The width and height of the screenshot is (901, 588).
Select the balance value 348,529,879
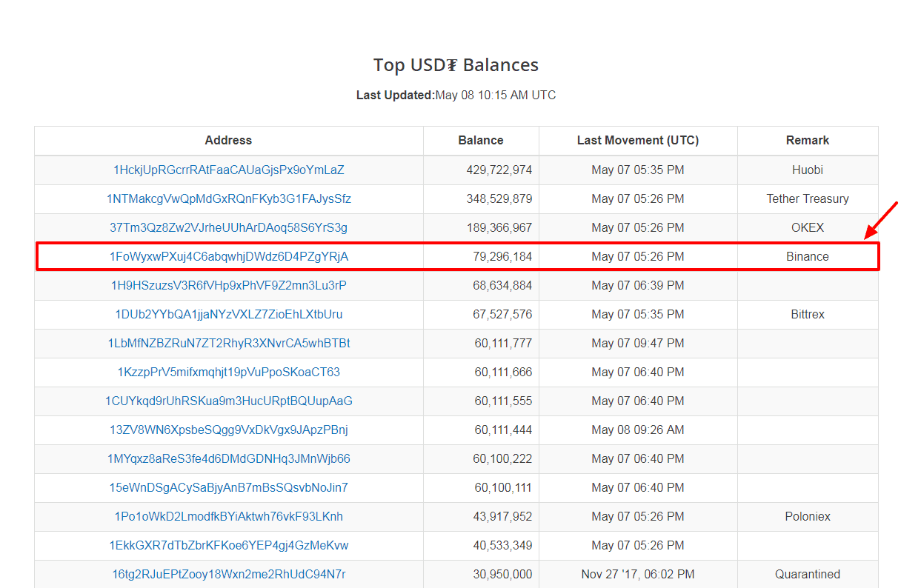pyautogui.click(x=499, y=199)
